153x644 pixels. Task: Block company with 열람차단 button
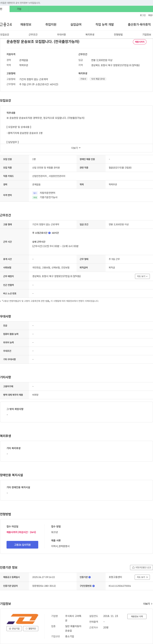(31, 629)
